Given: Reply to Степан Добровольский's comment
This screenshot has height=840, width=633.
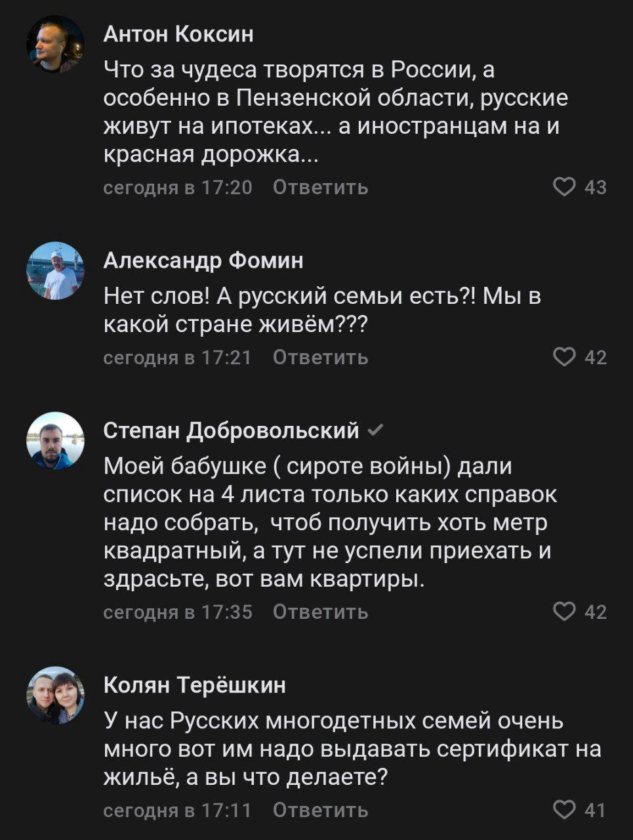Looking at the screenshot, I should [320, 612].
